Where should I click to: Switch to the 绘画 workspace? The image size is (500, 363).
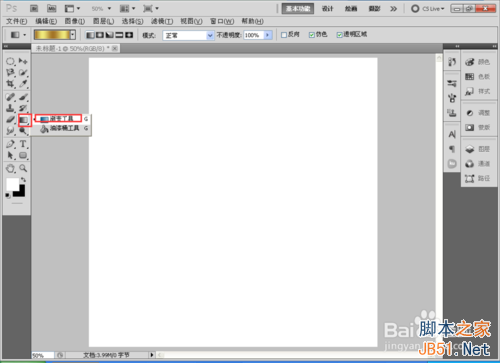pyautogui.click(x=351, y=9)
